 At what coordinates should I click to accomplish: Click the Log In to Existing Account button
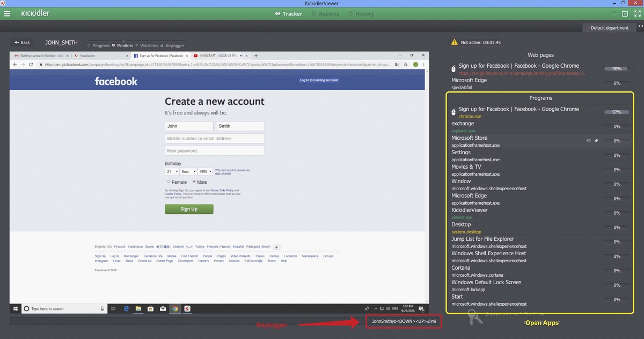[319, 80]
